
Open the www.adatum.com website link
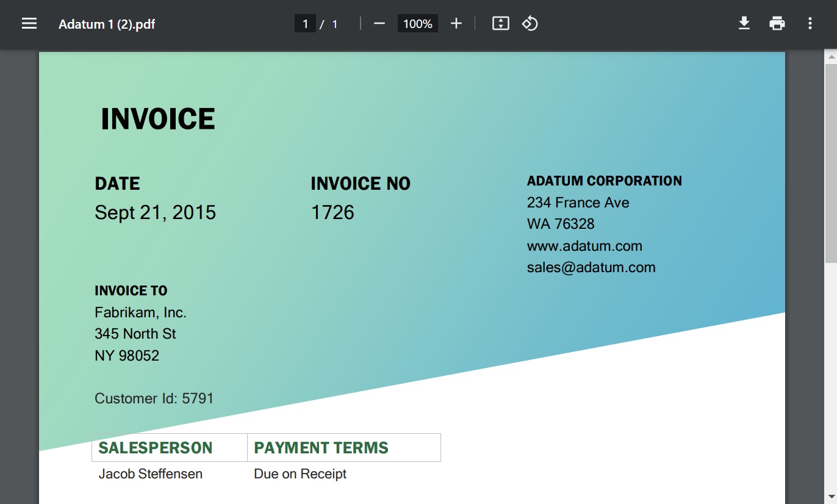point(584,246)
